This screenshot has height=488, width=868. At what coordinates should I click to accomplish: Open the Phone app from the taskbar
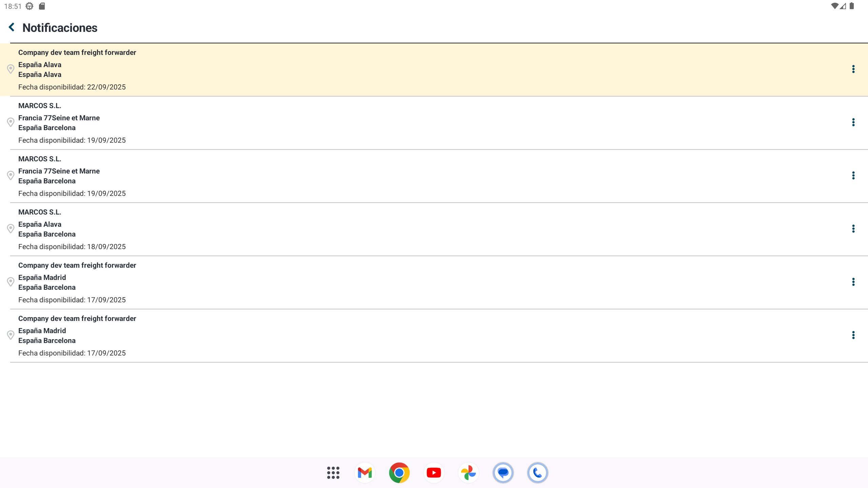point(538,473)
